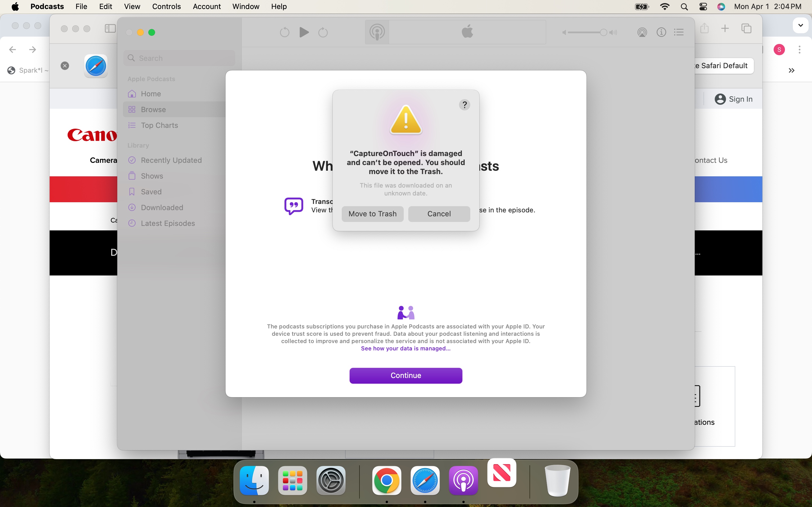Viewport: 812px width, 507px height.
Task: Open the Account menu
Action: (x=206, y=6)
